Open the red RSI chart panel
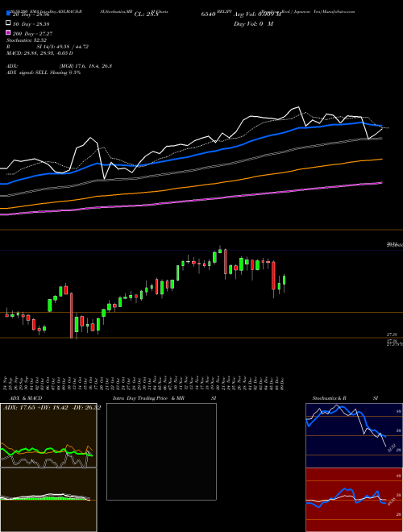 (354, 500)
